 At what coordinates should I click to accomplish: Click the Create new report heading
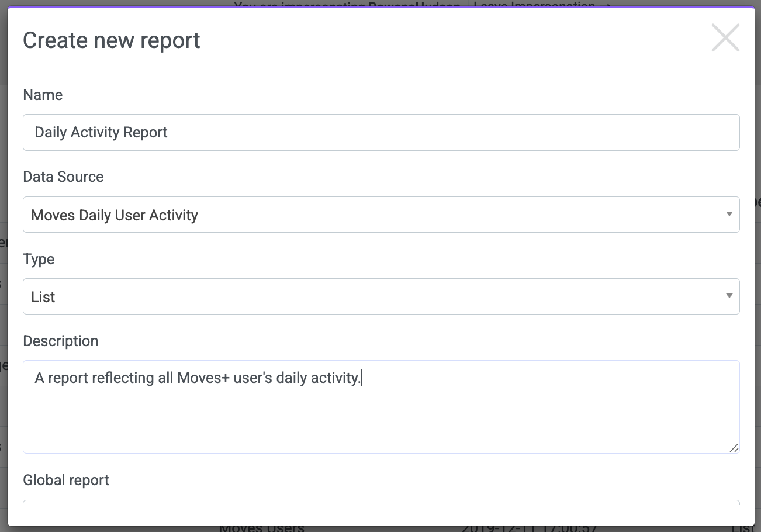[x=111, y=40]
